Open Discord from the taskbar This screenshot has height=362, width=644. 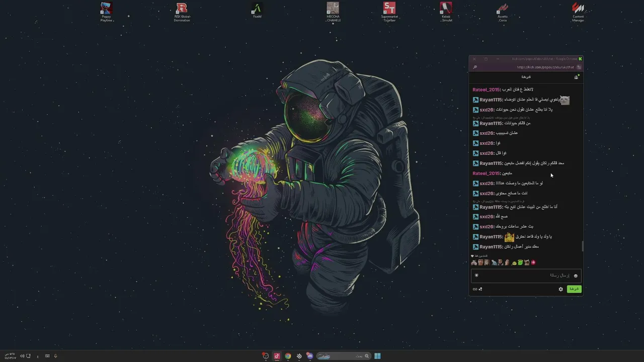coord(310,356)
